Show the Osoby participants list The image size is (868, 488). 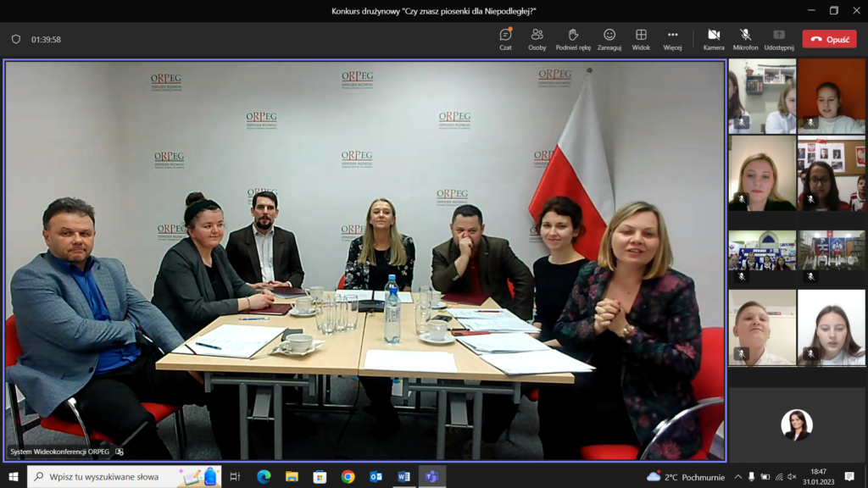[x=537, y=39]
